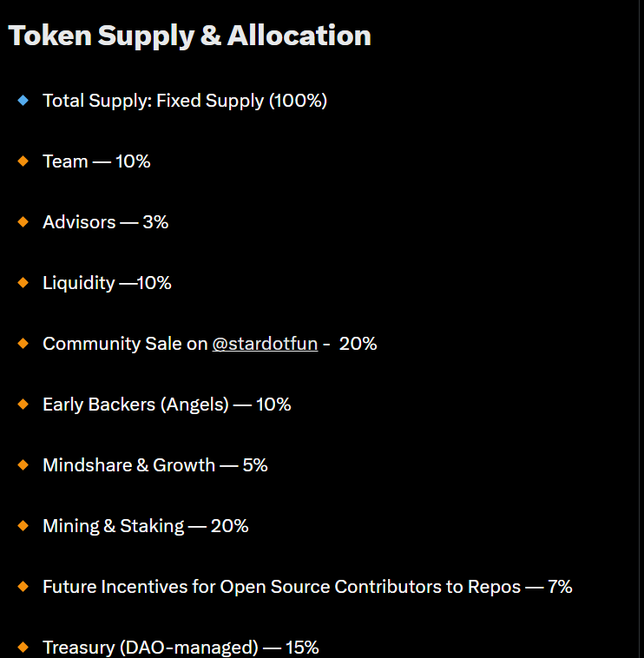Image resolution: width=644 pixels, height=658 pixels.
Task: Click the Total Supply: Fixed Supply line
Action: [185, 101]
